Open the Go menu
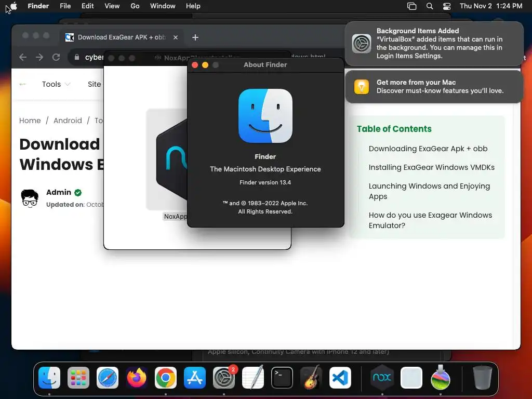Screen dimensions: 532x399 (x=135, y=6)
